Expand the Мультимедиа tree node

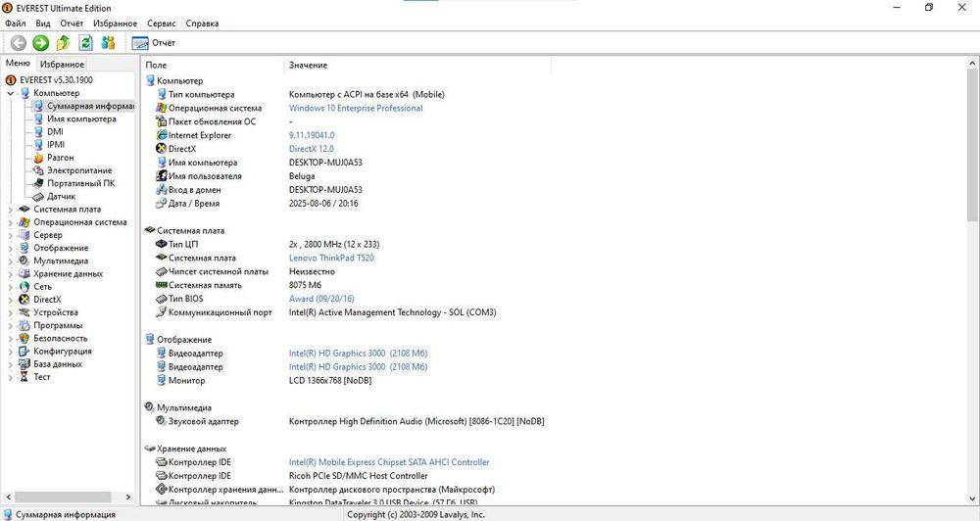pos(10,261)
